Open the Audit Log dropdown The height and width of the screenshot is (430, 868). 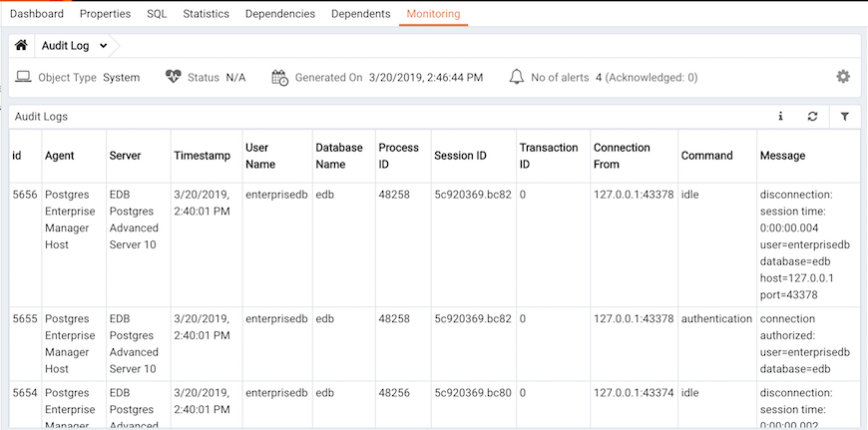click(74, 46)
